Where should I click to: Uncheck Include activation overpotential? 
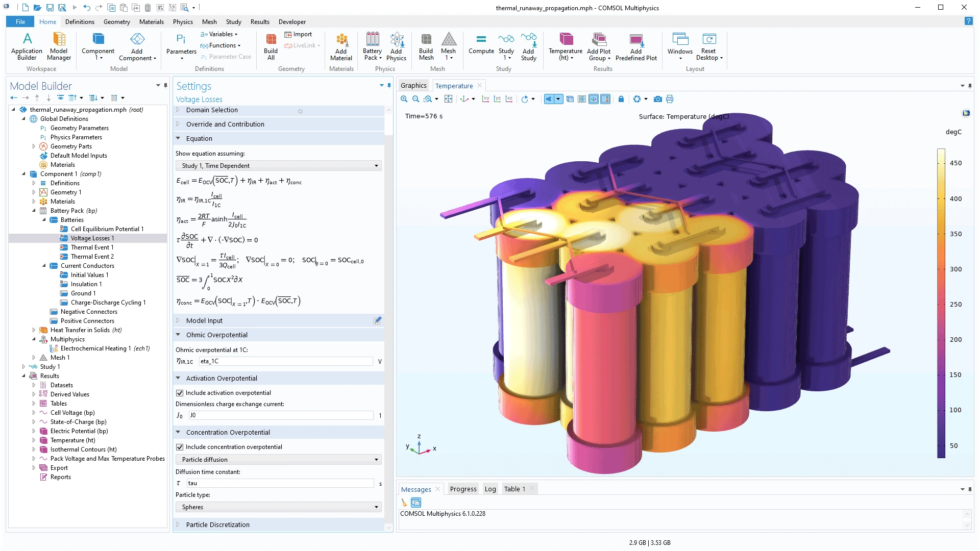(180, 393)
